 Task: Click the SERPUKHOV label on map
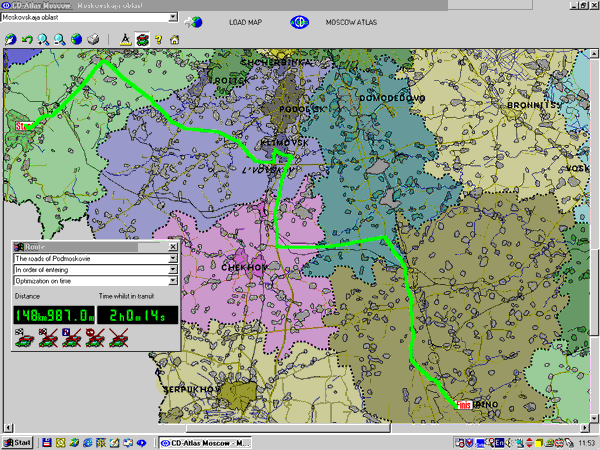pyautogui.click(x=192, y=390)
